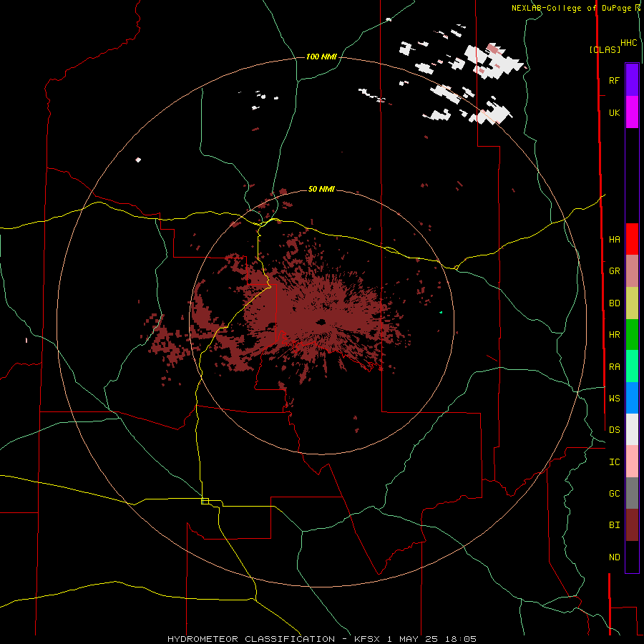Click the IC pink legend swatch
644x644 pixels.
(x=632, y=462)
